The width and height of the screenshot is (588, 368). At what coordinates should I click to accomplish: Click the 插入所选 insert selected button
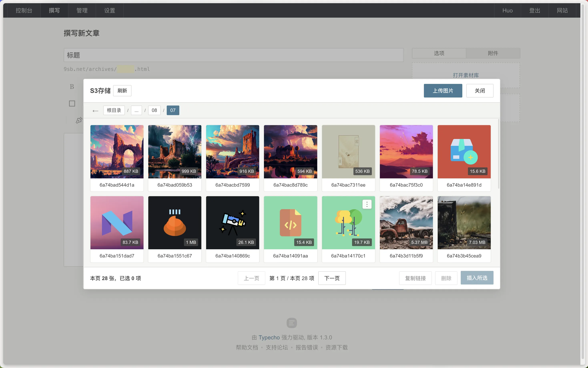coord(477,278)
